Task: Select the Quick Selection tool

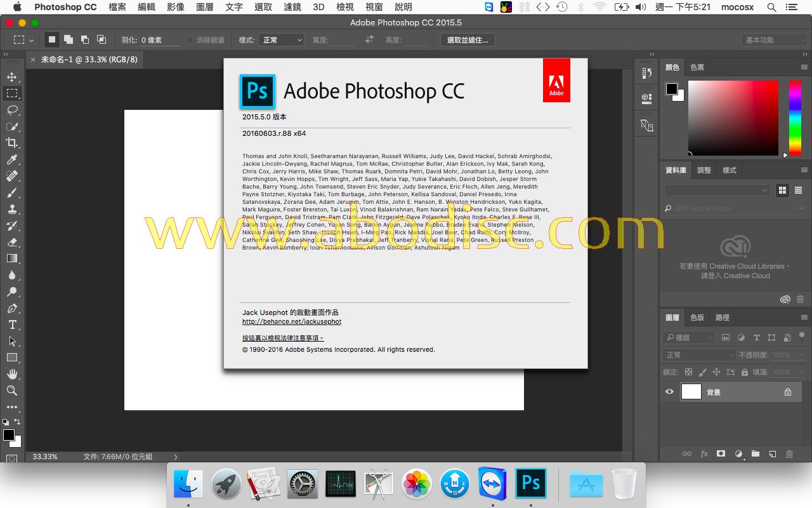Action: coord(11,126)
